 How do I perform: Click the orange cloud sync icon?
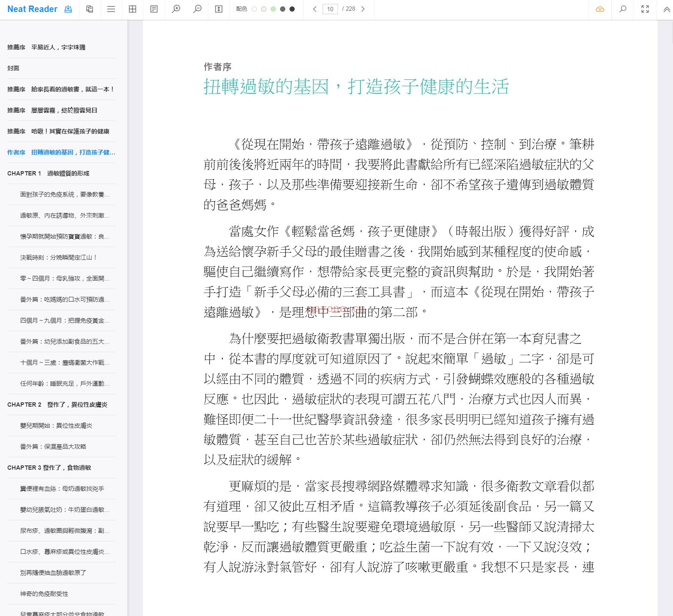(600, 9)
